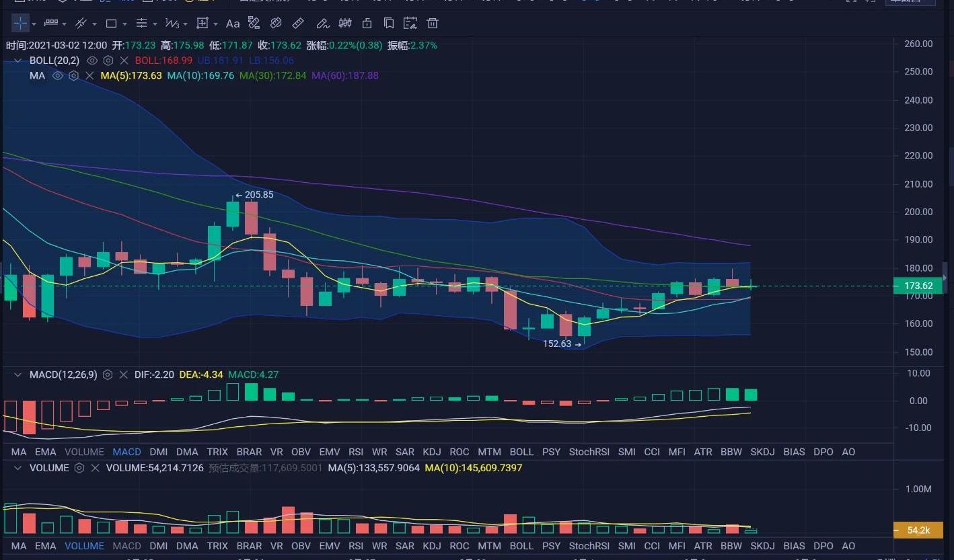Open MACD indicator settings hexagon icon
954x560 pixels.
(108, 374)
